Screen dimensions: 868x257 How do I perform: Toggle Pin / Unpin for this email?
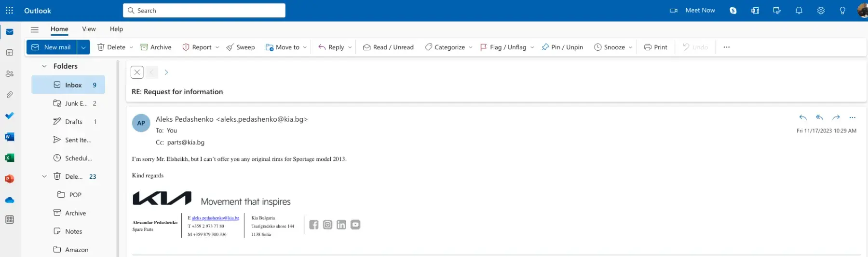click(x=562, y=47)
